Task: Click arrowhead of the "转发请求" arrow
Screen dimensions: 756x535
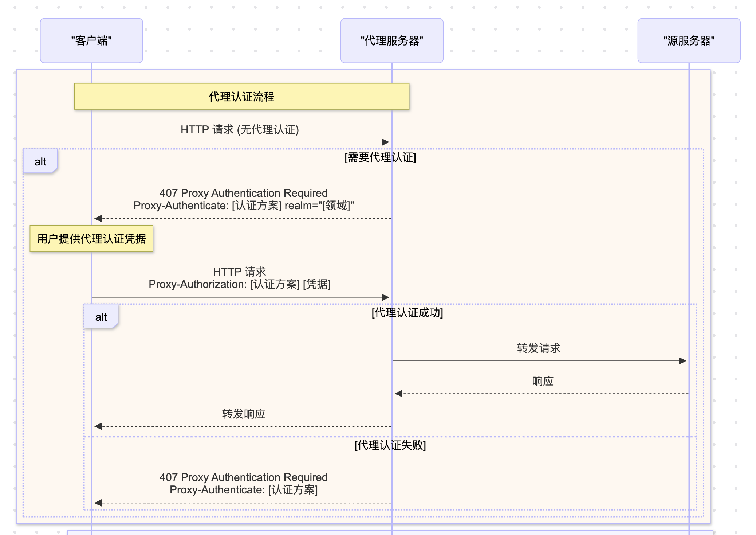Action: pos(683,361)
